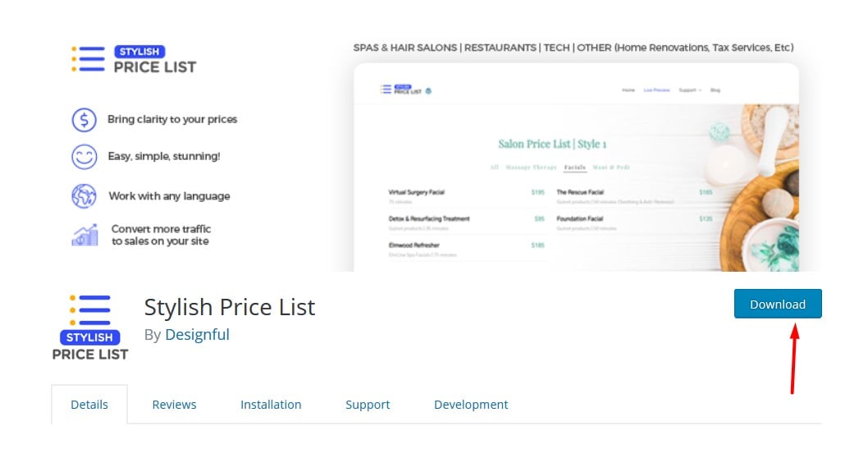Click the sales chart growth icon
868x449 pixels.
[85, 235]
